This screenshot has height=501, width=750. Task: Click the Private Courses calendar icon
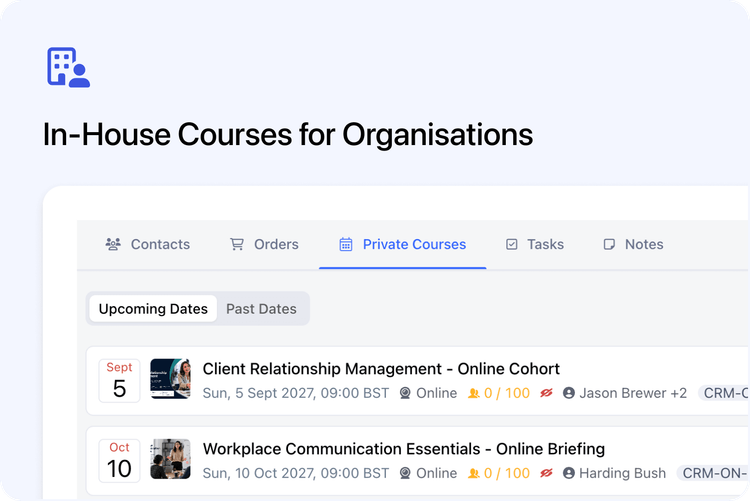pyautogui.click(x=346, y=244)
